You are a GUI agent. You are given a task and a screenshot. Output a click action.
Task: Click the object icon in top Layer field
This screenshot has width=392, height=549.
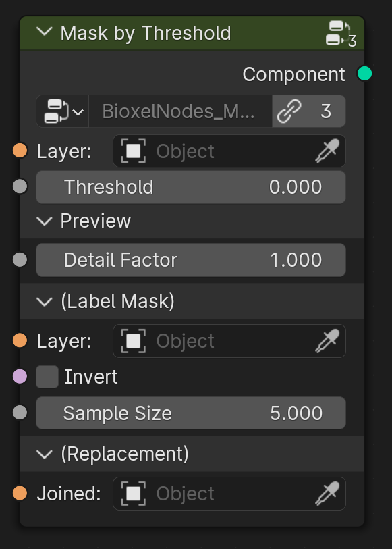pos(133,151)
